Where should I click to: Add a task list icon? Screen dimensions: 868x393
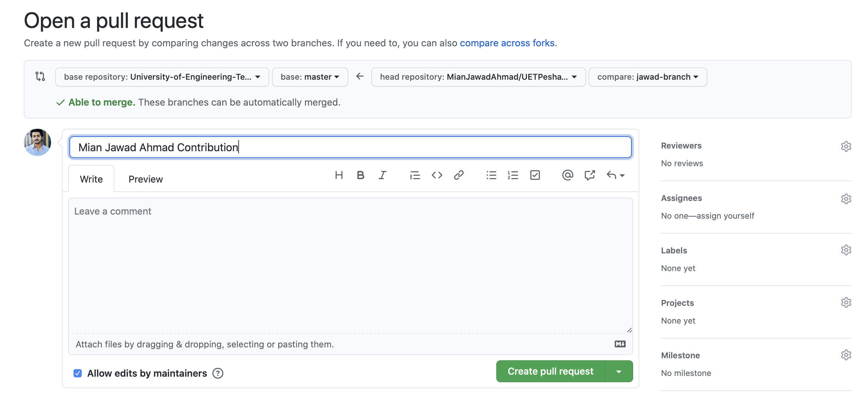535,175
